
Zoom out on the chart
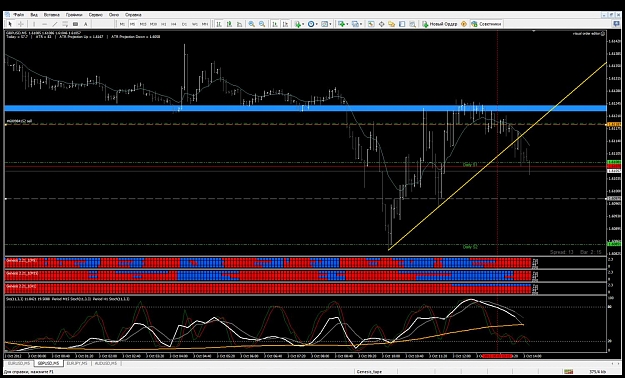[262, 24]
